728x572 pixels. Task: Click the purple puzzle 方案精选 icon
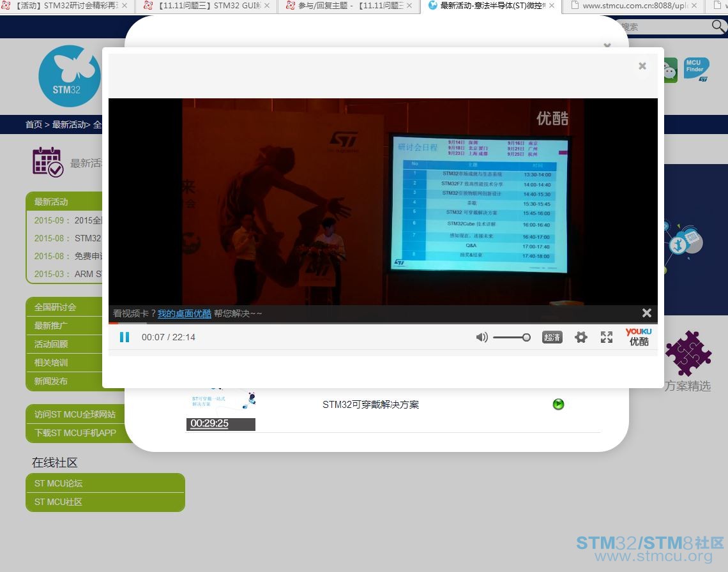point(688,353)
